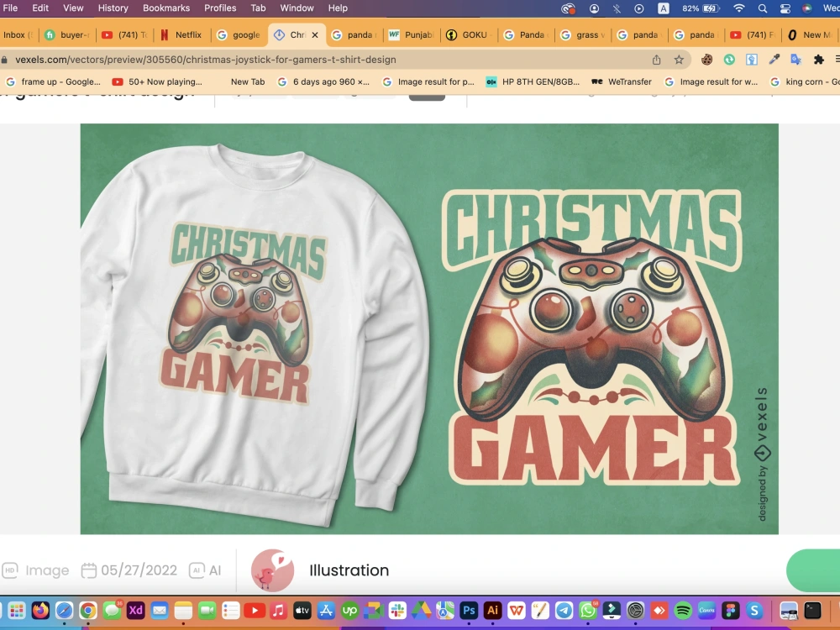Open the cookie extension icon
Viewport: 840px width, 630px height.
tap(706, 60)
